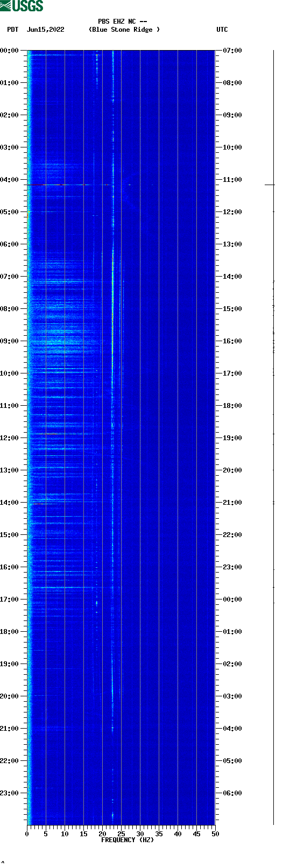Click the 03:00 UTC time label
The image size is (297, 868).
click(x=232, y=696)
